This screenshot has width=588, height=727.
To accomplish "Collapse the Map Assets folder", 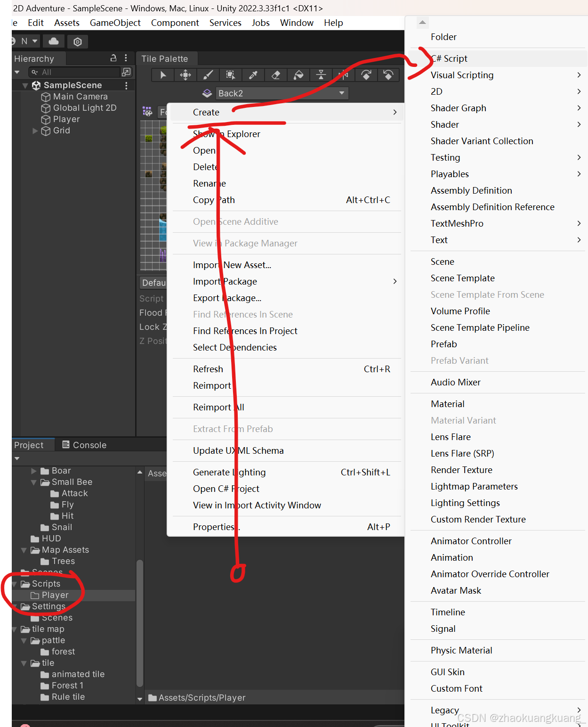I will click(24, 550).
